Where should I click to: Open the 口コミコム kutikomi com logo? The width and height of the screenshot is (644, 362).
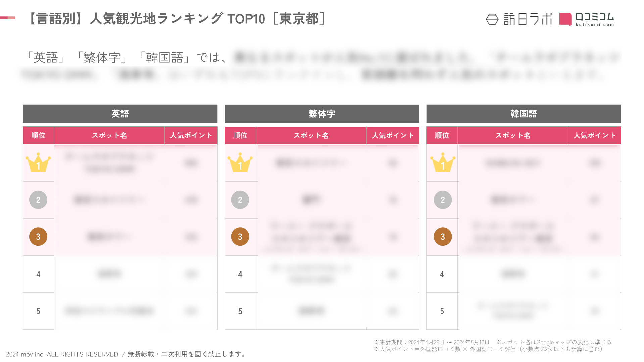(587, 19)
